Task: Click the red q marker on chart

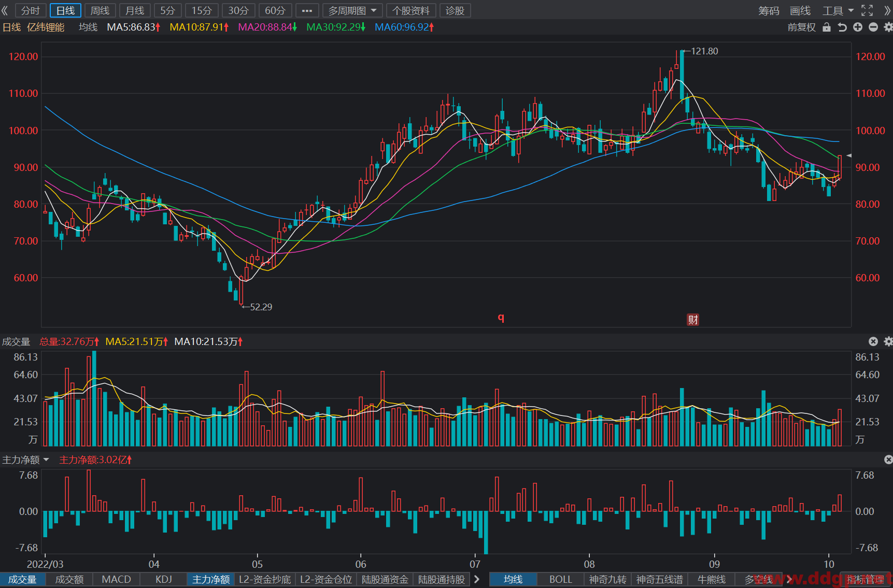Action: pos(501,317)
